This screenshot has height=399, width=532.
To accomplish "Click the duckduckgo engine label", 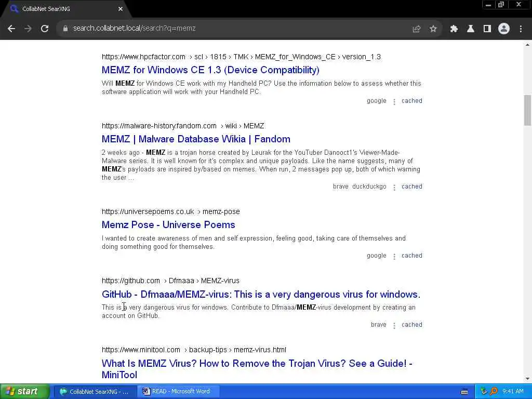I will pyautogui.click(x=369, y=187).
